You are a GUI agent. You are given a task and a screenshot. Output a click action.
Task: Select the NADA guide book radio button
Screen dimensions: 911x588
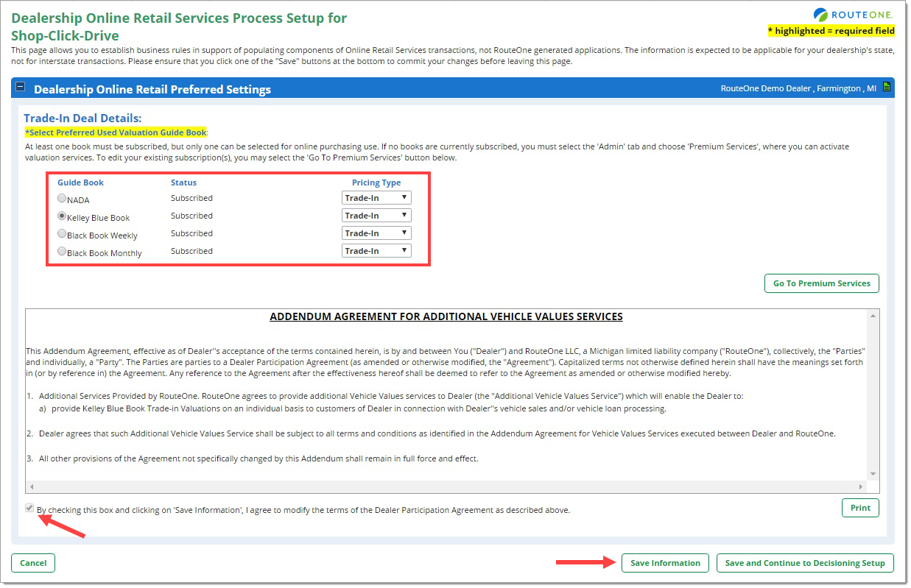pos(62,198)
